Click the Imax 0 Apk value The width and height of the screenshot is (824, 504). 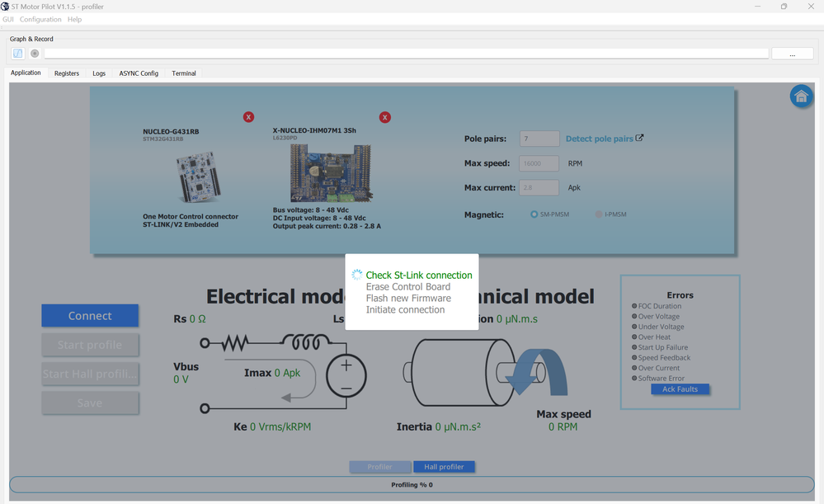click(x=287, y=373)
